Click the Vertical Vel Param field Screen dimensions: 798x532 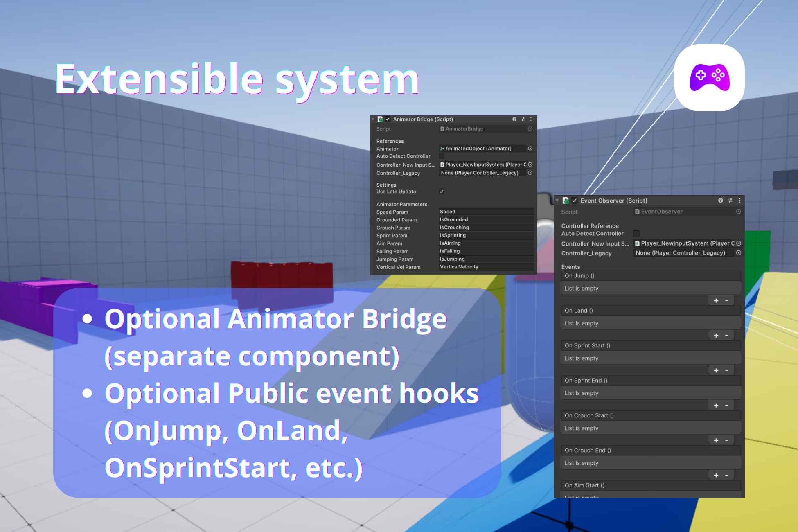click(486, 267)
